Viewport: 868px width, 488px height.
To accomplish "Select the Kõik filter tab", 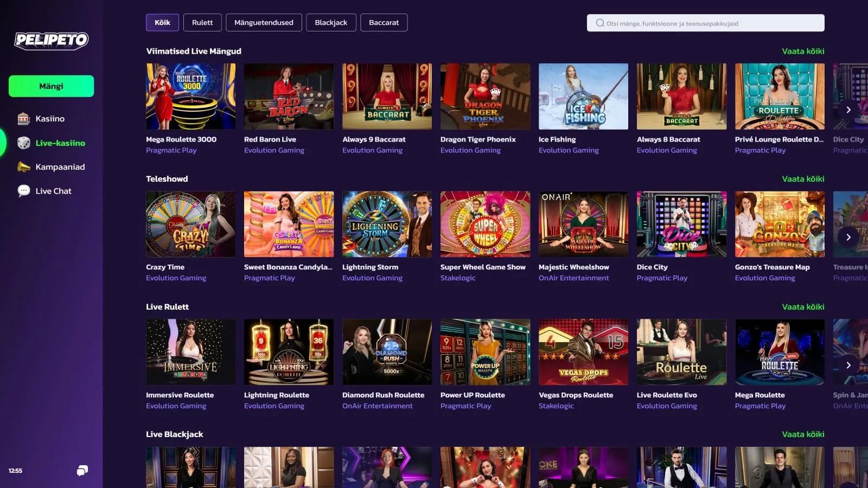I will click(162, 23).
